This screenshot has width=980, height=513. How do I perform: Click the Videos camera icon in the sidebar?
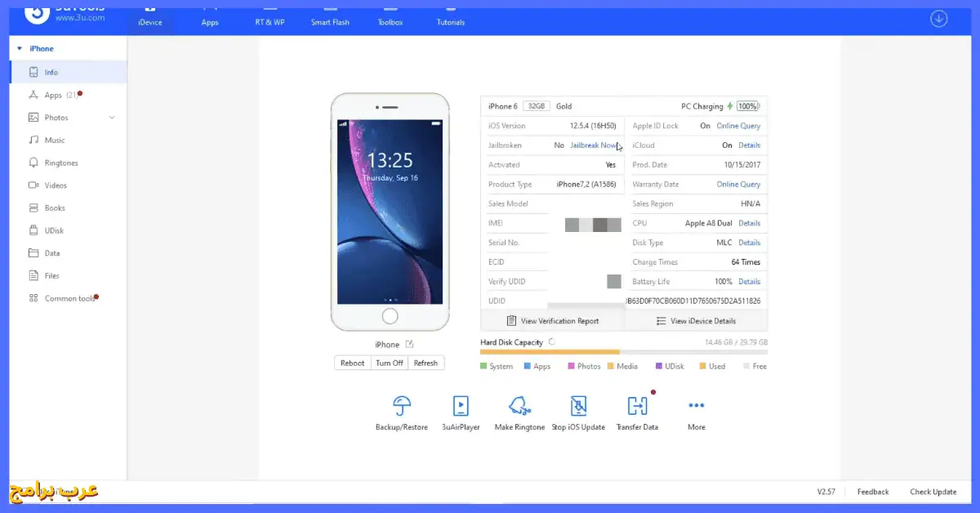[33, 185]
